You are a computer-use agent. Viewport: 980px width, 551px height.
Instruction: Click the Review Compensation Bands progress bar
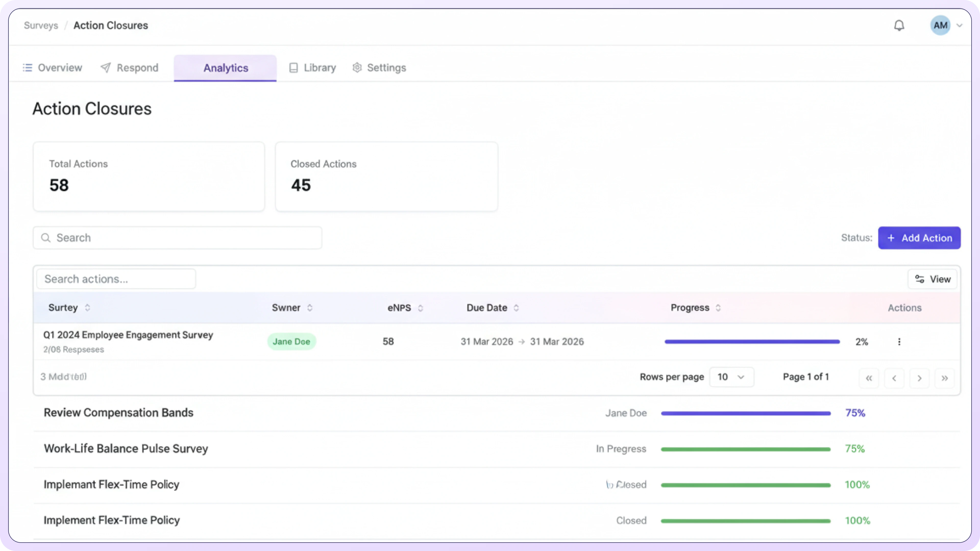coord(746,413)
